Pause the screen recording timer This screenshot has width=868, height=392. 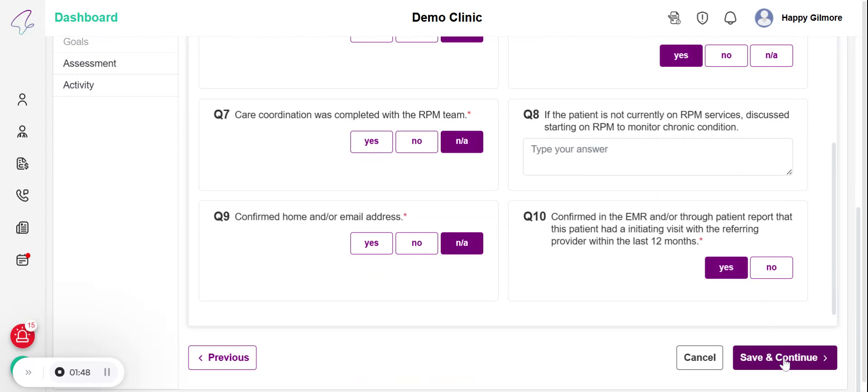coord(107,372)
